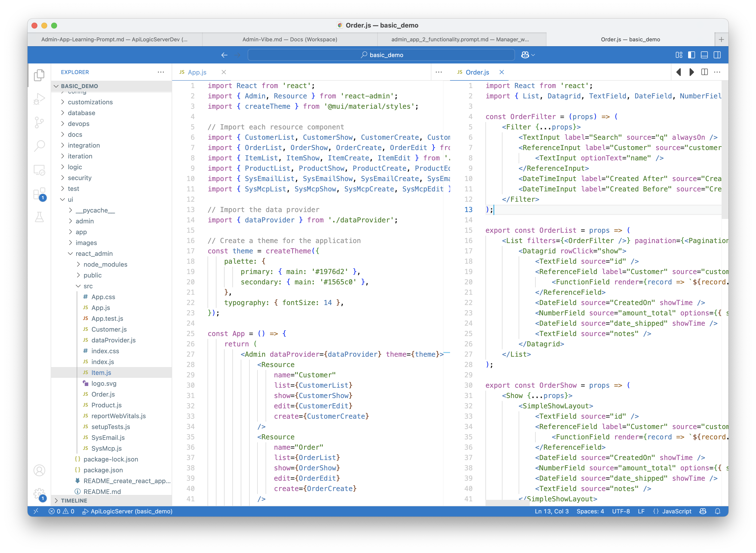
Task: Open SysMcp.js in the explorer
Action: coord(111,448)
